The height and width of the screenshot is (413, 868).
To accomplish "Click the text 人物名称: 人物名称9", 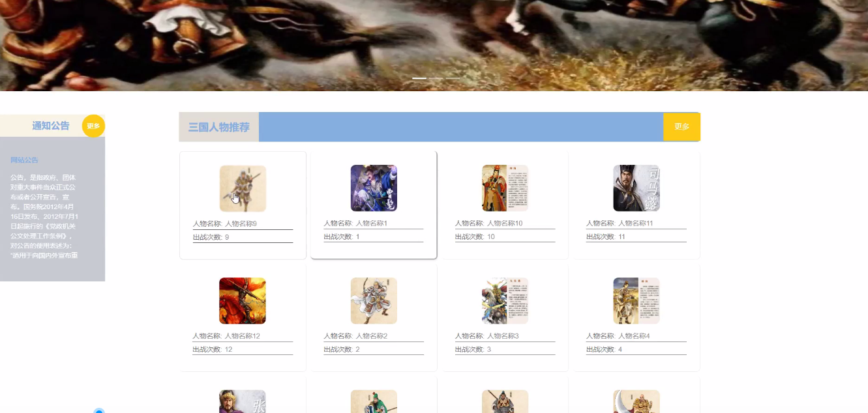I will click(x=225, y=223).
